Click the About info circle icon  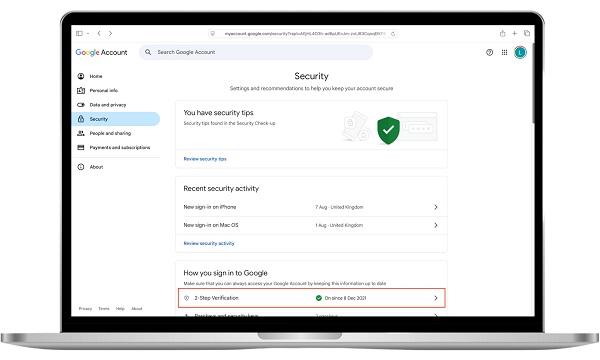click(81, 167)
